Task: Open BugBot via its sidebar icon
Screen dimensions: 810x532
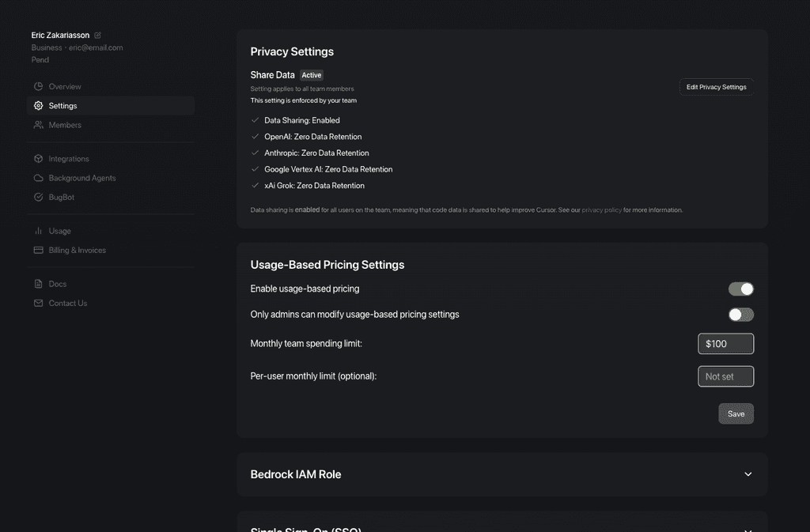Action: 38,196
